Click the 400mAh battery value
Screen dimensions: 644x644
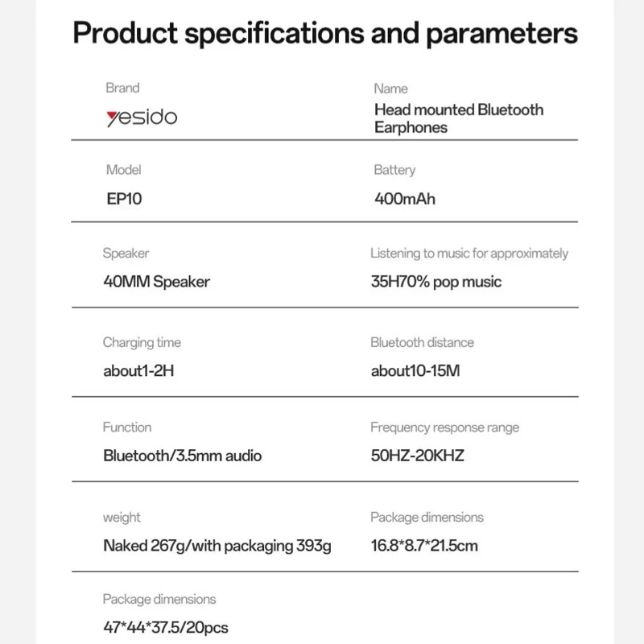[x=404, y=198]
